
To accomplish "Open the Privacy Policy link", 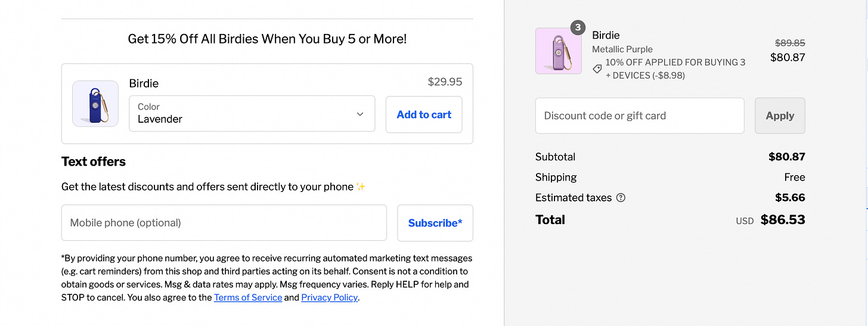I will click(329, 297).
